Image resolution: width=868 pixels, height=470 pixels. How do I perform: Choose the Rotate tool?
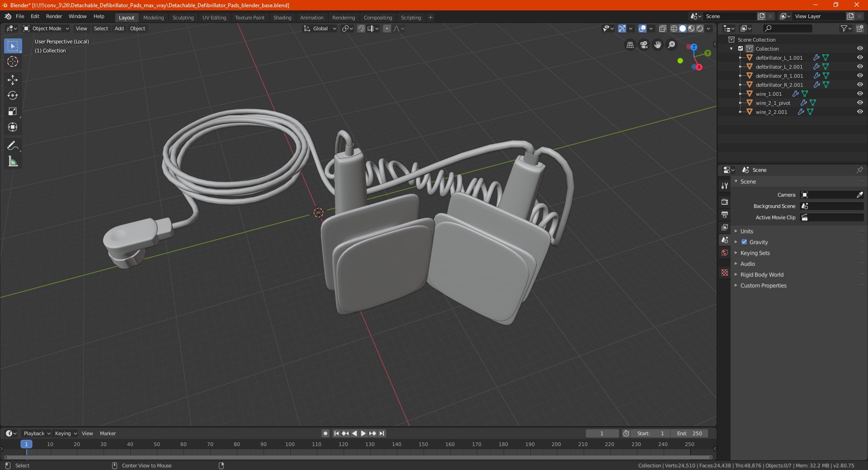[x=13, y=96]
